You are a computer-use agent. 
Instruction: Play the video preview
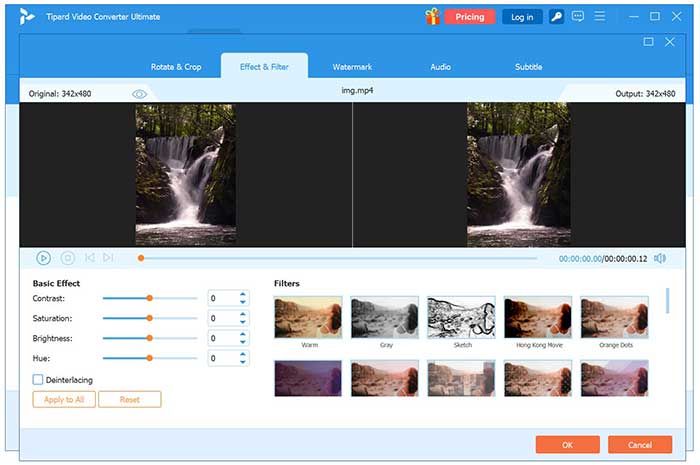click(x=44, y=258)
